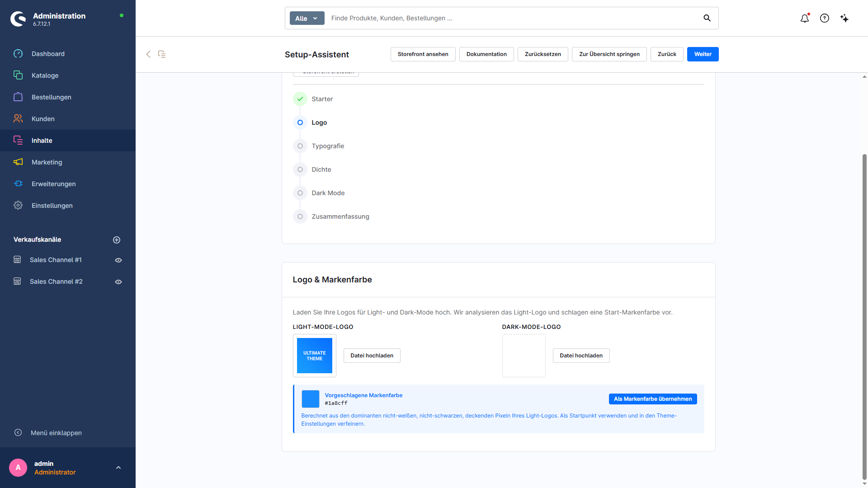Open Sales Channel #2 entry
Image resolution: width=868 pixels, height=488 pixels.
56,282
